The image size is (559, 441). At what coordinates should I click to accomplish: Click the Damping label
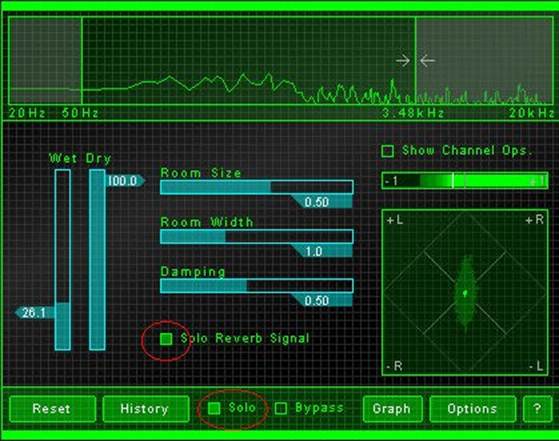[x=193, y=272]
